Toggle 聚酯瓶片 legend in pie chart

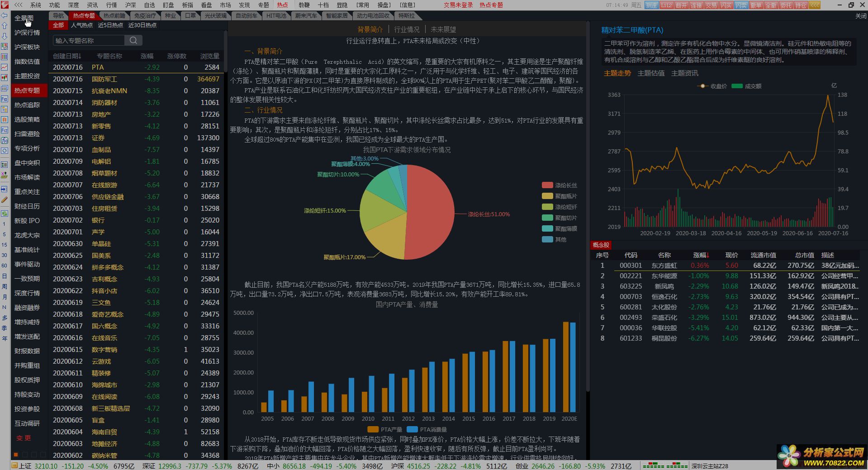pyautogui.click(x=560, y=196)
